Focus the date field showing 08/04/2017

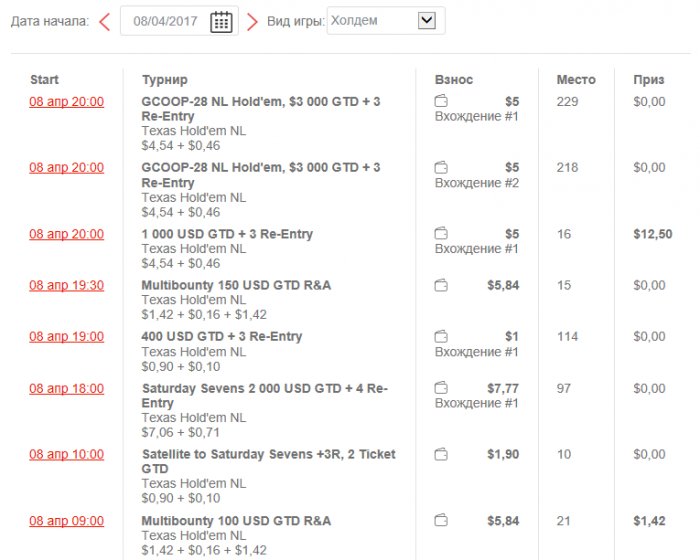[x=166, y=21]
